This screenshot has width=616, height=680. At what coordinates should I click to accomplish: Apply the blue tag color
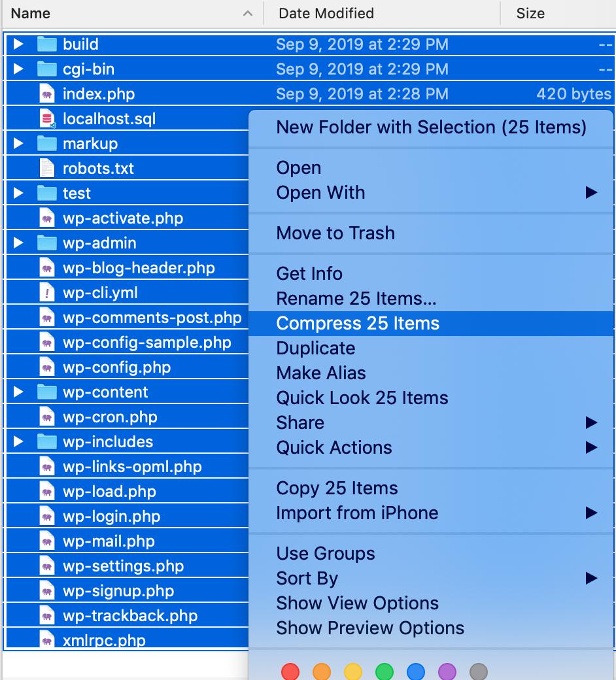416,671
